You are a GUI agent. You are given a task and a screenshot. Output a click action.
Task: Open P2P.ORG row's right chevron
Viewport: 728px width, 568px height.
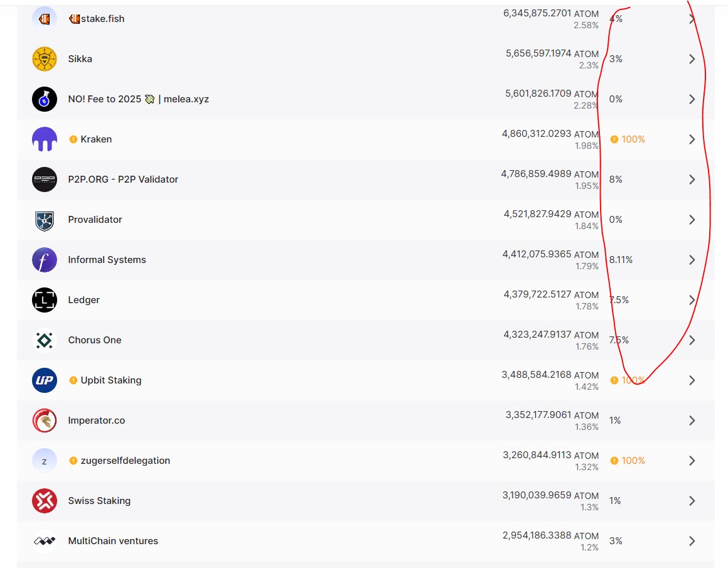tap(692, 180)
